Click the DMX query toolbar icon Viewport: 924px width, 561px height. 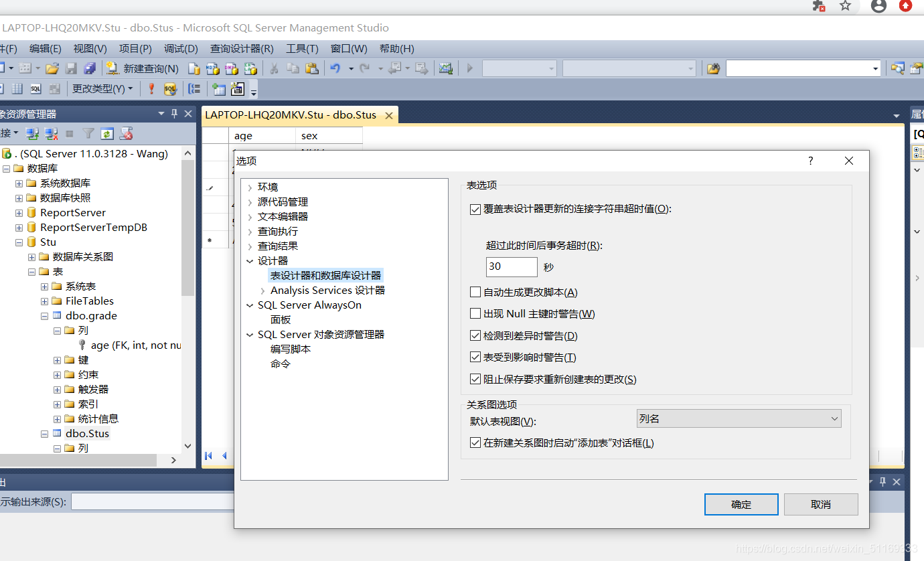(x=231, y=68)
